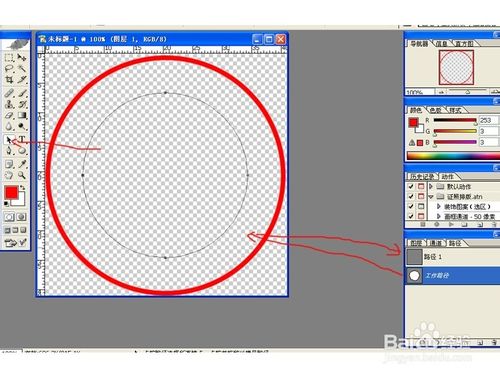Select the Brush tool
This screenshot has height=375, width=500.
click(x=22, y=93)
